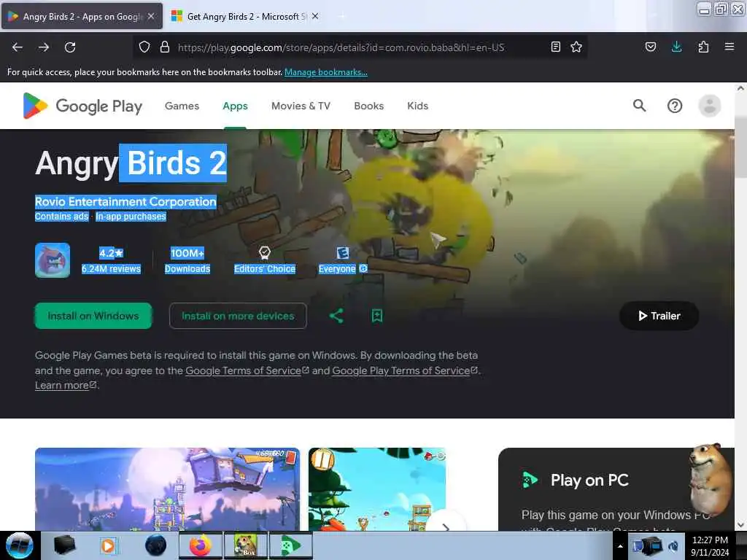Screen dimensions: 747x560
Task: Open Firefox from the taskbar
Action: (201, 545)
